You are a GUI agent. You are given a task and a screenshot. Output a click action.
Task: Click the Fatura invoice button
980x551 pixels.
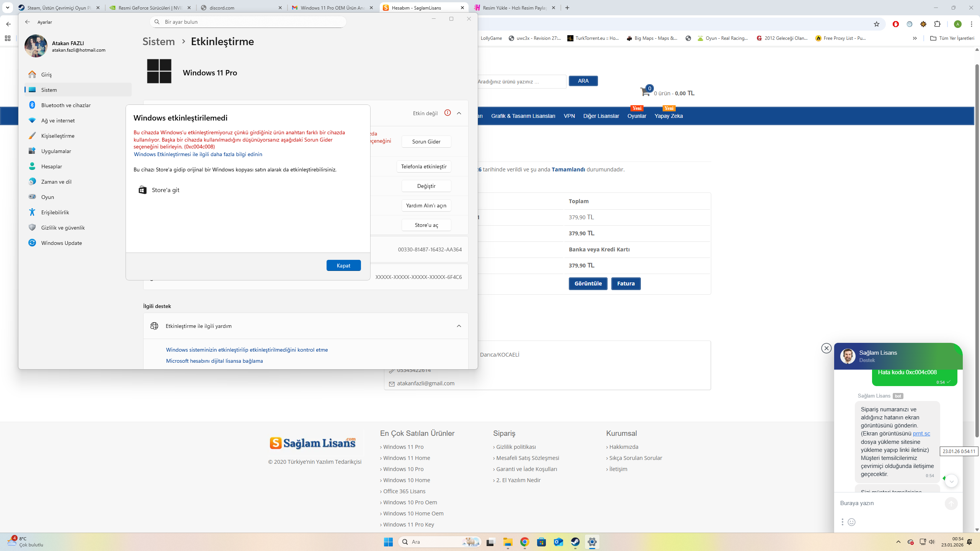626,284
